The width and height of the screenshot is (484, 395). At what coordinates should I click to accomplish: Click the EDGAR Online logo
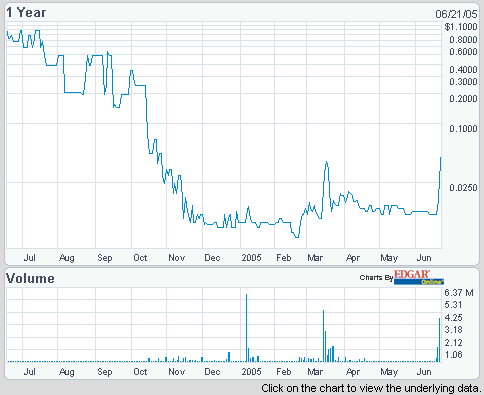pos(419,277)
